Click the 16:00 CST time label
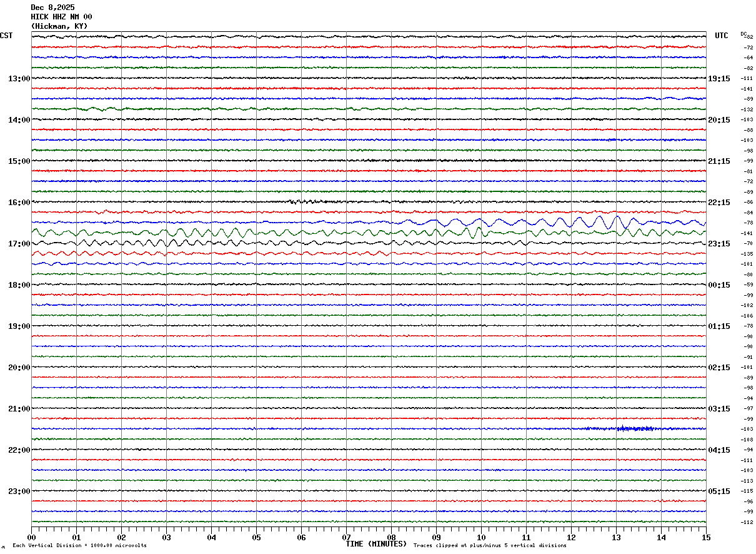 [x=19, y=203]
